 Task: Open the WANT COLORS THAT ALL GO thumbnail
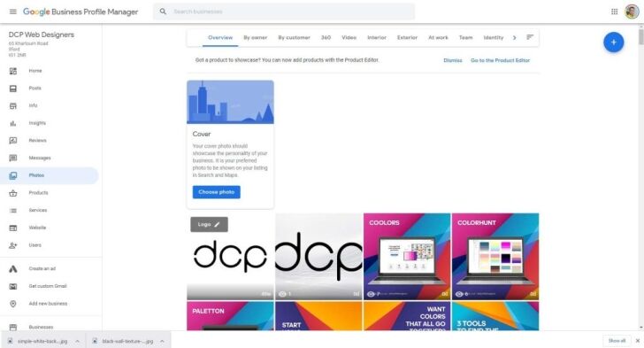coord(407,316)
